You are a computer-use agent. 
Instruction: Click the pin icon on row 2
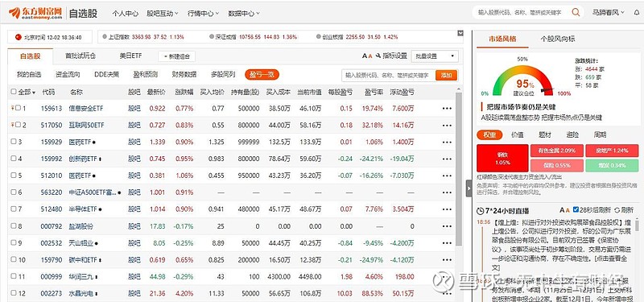(12, 125)
